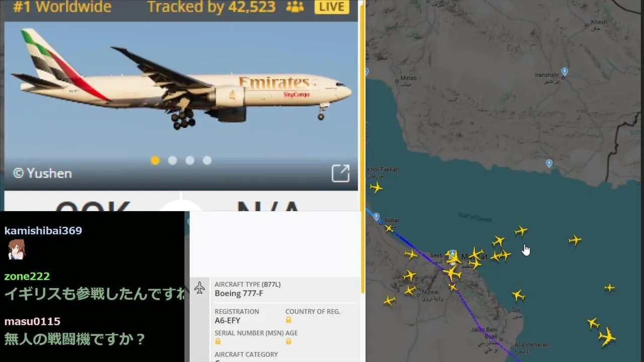Open the aircraft photo in external view
Screen dimensions: 644x362
pyautogui.click(x=341, y=173)
